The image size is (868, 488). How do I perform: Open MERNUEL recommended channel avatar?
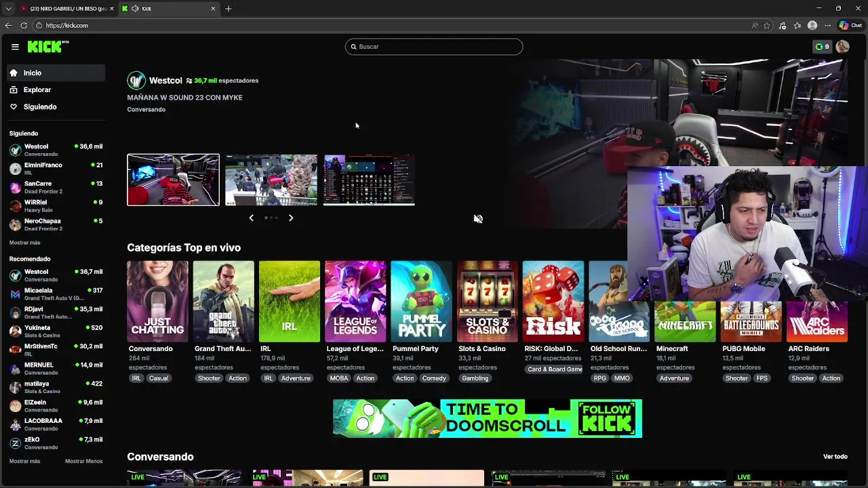click(x=15, y=369)
